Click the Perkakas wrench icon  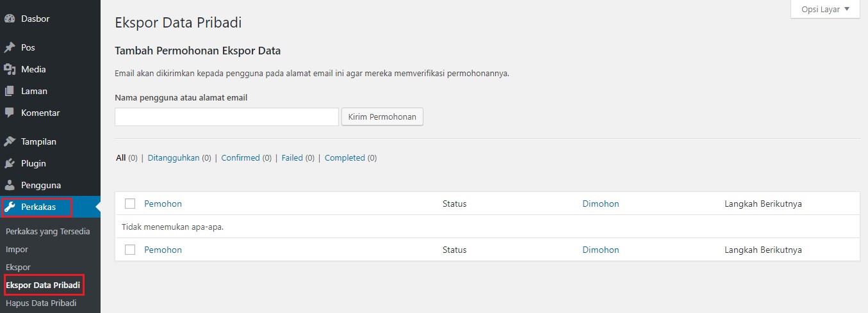click(x=10, y=207)
